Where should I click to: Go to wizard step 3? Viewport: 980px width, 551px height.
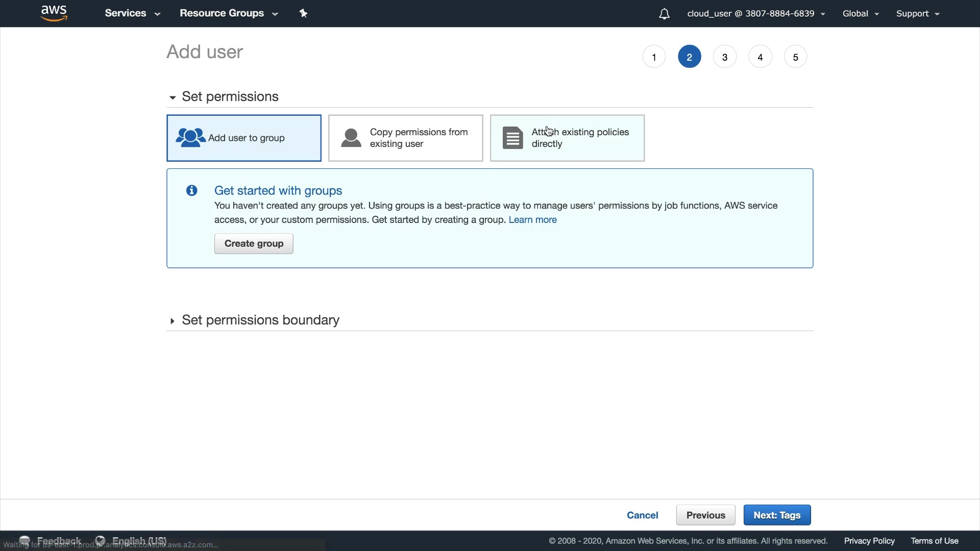pos(724,57)
